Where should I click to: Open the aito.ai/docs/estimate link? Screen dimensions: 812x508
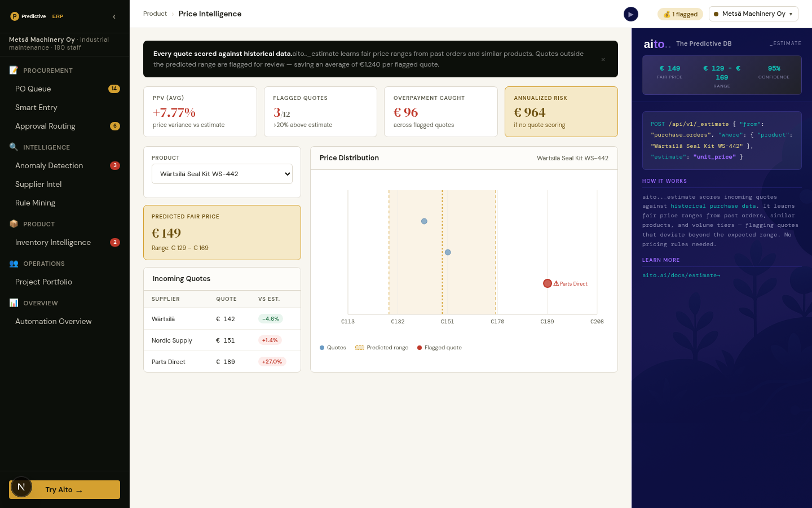click(681, 275)
